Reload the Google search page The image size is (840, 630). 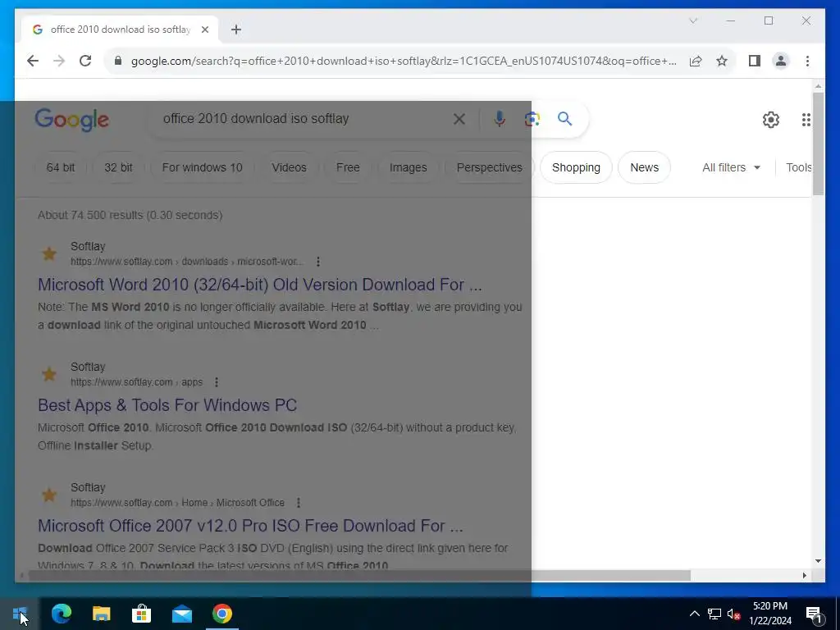(85, 61)
